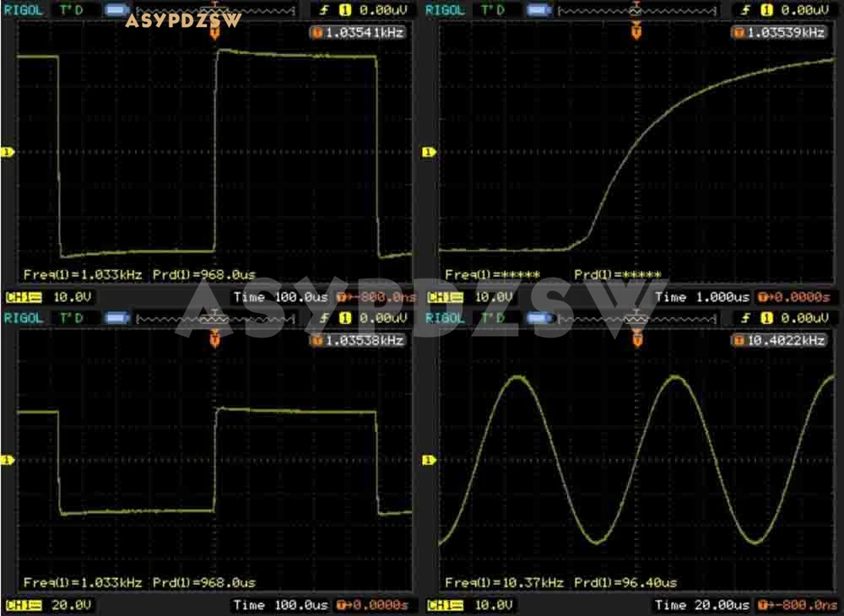Click the yellow trigger source badge 1 in the bottom-right scope
This screenshot has height=616, width=844.
click(767, 318)
